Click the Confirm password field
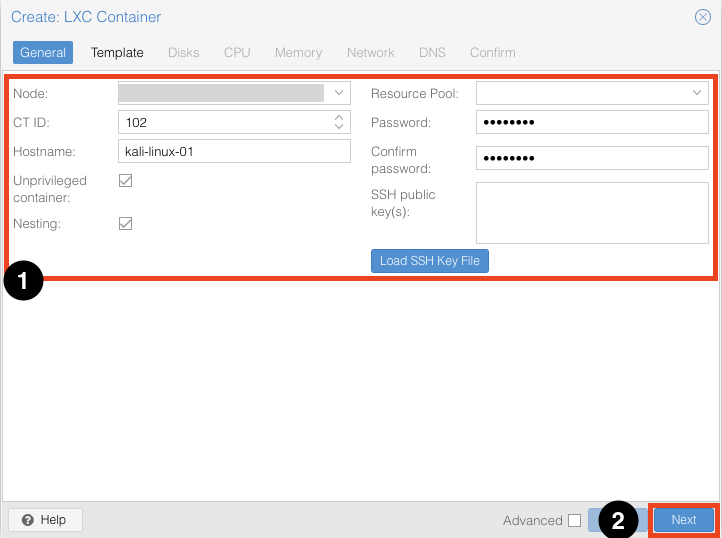 click(592, 158)
